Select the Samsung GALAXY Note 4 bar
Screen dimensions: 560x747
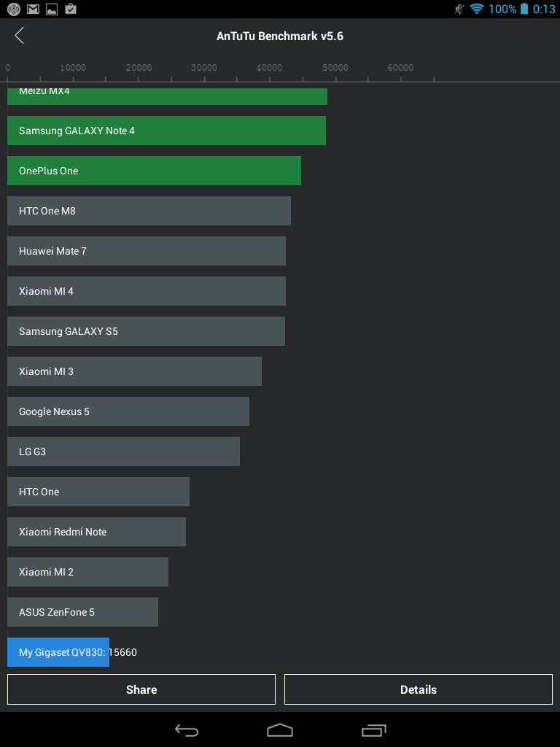[166, 131]
